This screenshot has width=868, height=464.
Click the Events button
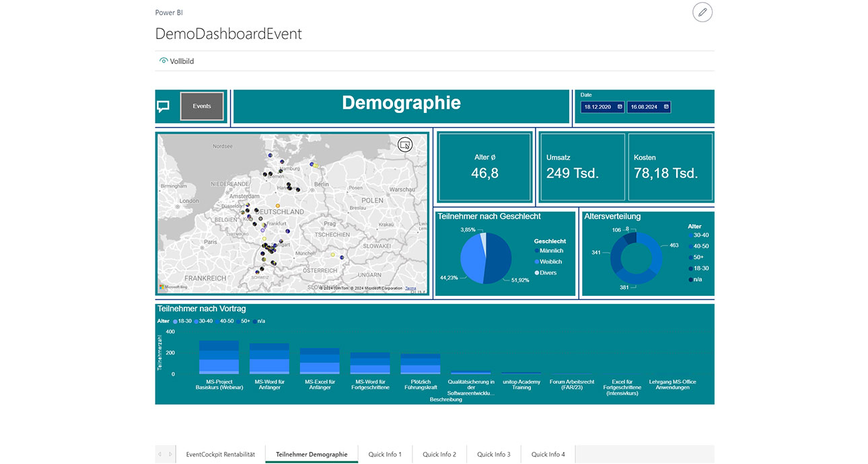(202, 106)
